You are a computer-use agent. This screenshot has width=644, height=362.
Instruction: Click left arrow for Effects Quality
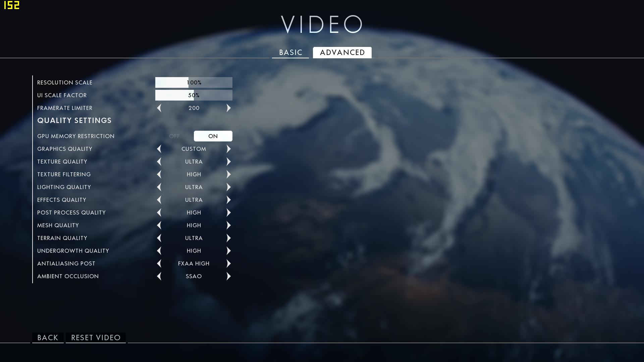(159, 200)
